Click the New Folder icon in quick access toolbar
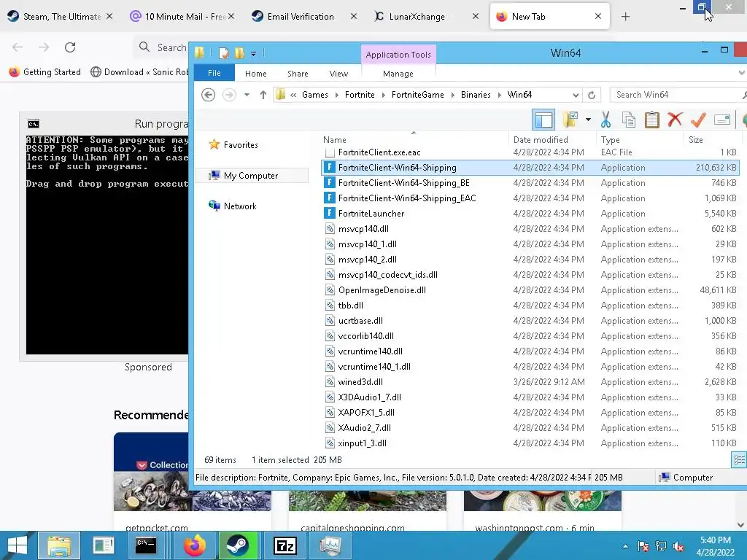Viewport: 747px width, 560px height. click(x=239, y=53)
